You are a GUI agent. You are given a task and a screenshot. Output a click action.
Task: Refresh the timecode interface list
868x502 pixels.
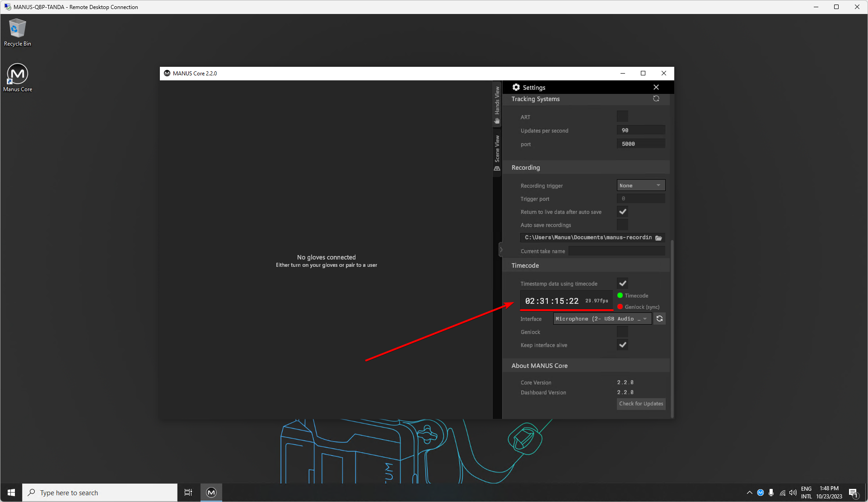pyautogui.click(x=659, y=319)
